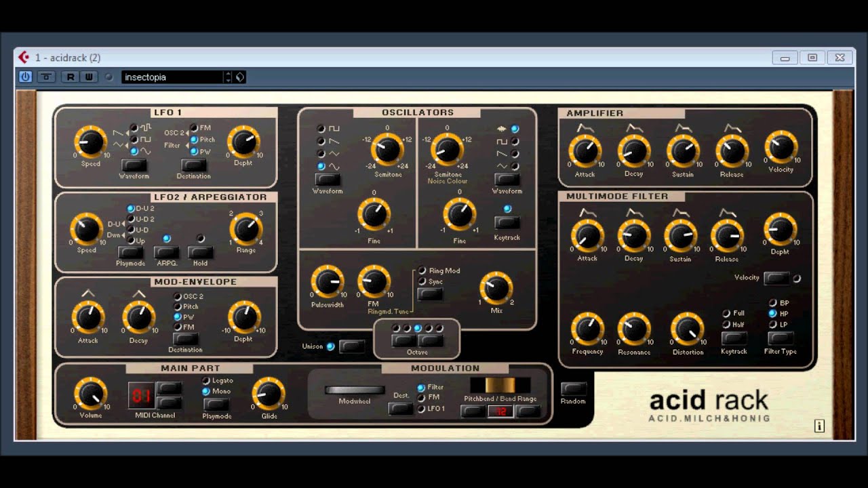Toggle the PW destination LED in LFO 1

(x=194, y=152)
